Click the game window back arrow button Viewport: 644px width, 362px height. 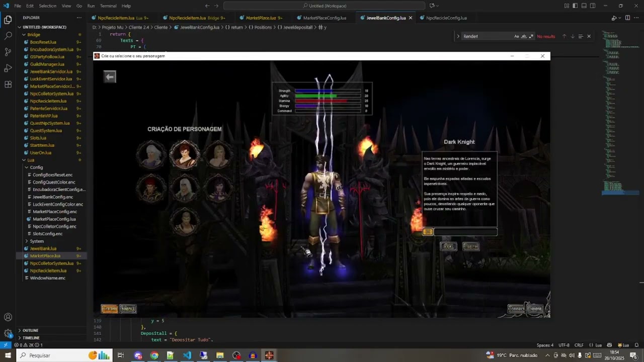click(110, 76)
